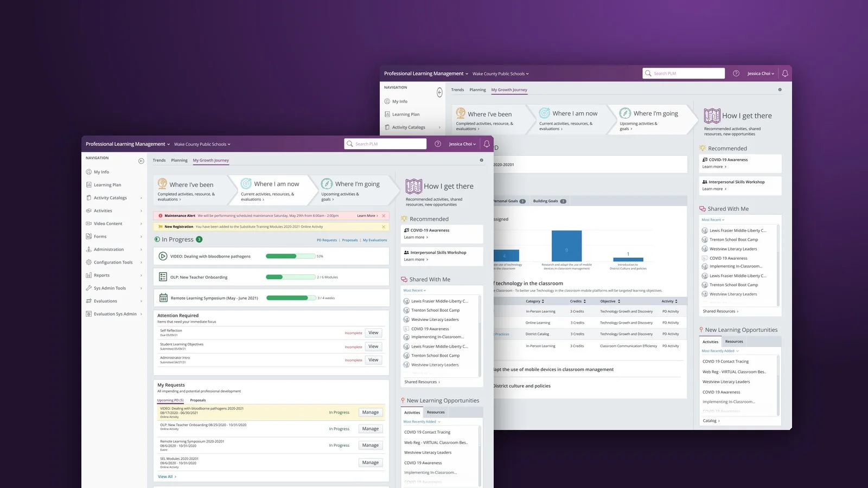Click help icon in back window header

[736, 73]
